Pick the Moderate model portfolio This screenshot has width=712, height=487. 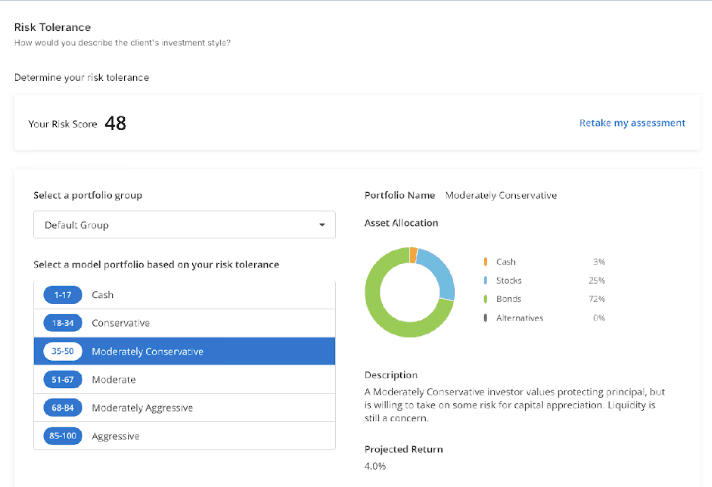[x=184, y=379]
